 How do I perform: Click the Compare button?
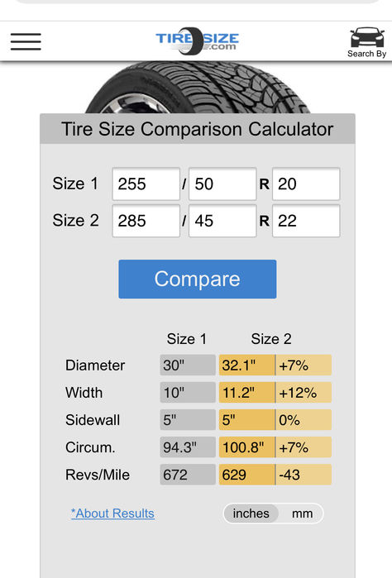pos(198,279)
